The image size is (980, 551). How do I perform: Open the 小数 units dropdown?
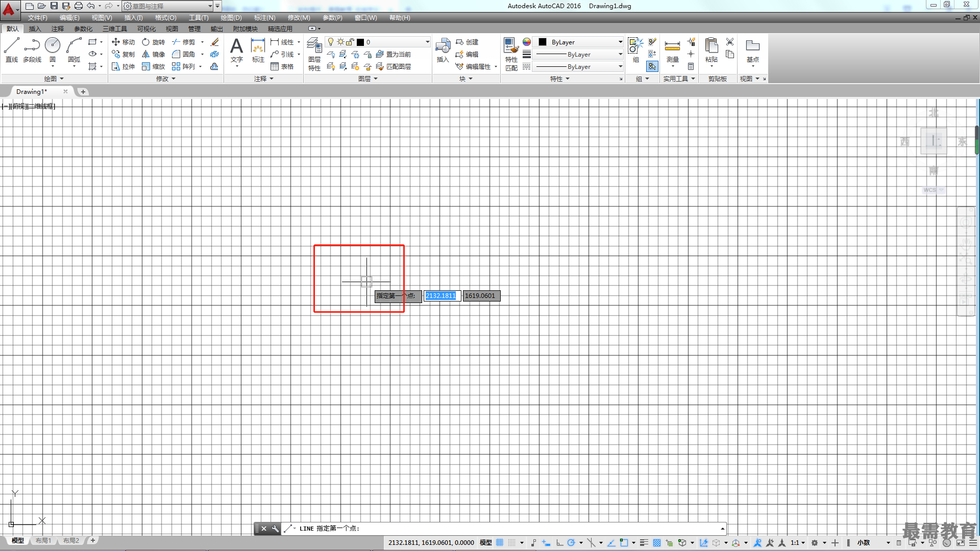(x=873, y=542)
